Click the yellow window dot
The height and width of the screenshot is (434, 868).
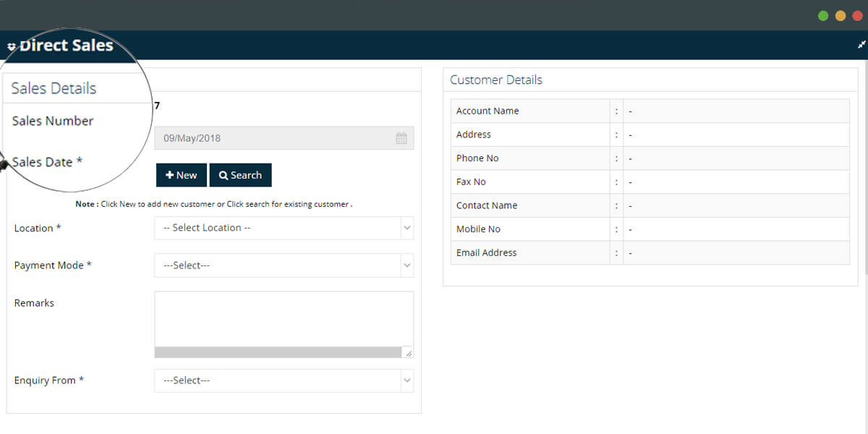840,14
